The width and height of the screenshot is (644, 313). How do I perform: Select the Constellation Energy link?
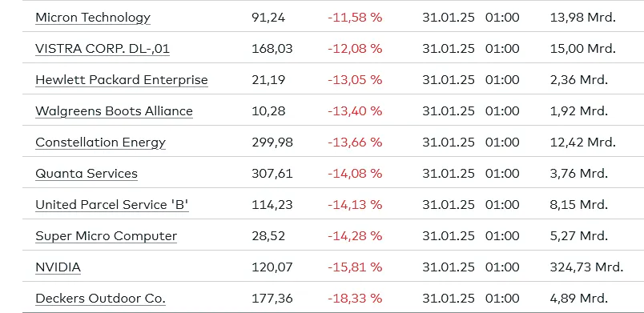(x=101, y=142)
